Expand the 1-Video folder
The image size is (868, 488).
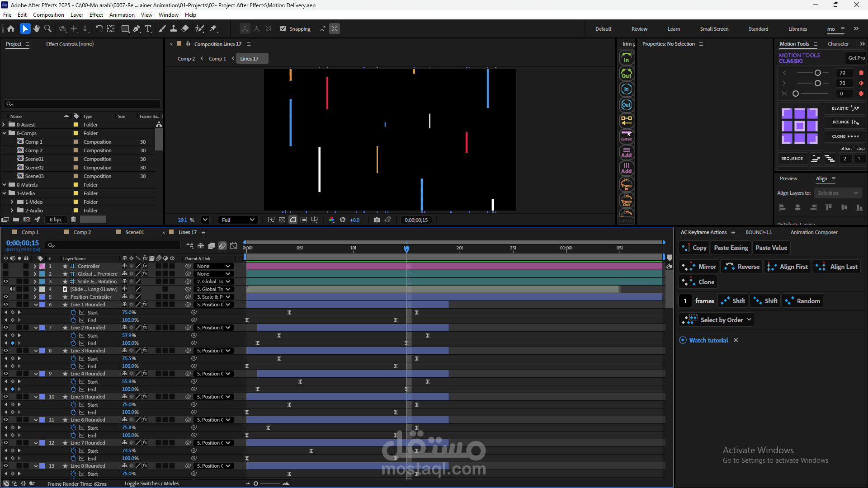pyautogui.click(x=12, y=202)
